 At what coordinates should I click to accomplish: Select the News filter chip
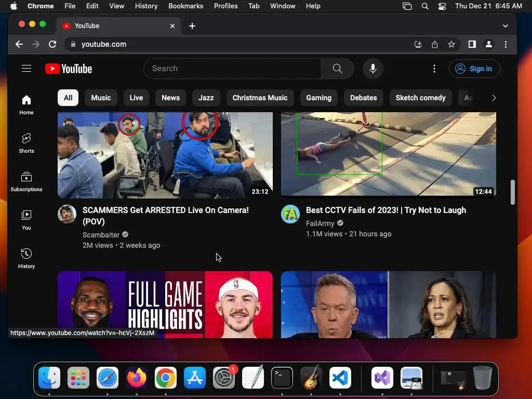(x=170, y=98)
